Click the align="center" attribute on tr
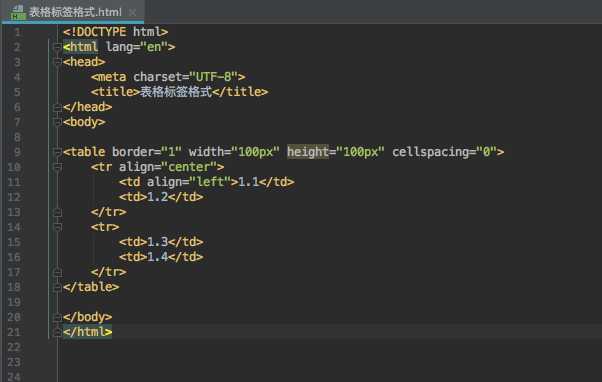Image resolution: width=602 pixels, height=382 pixels. (x=168, y=167)
